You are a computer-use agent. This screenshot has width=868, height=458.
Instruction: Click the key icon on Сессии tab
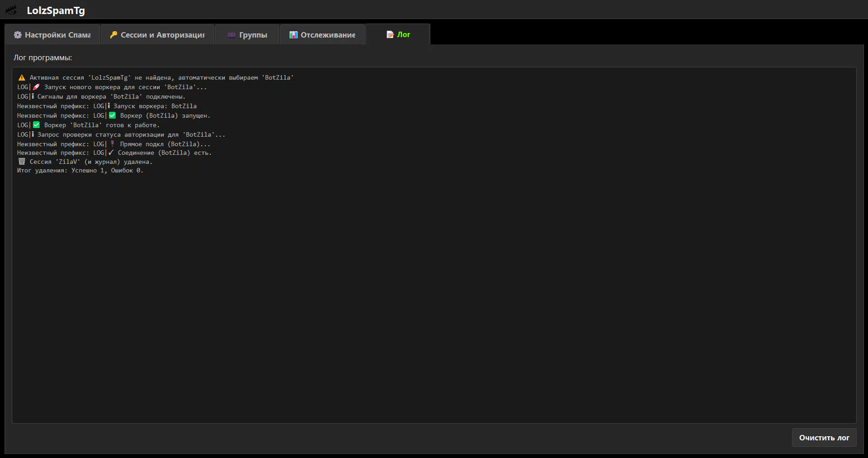114,35
